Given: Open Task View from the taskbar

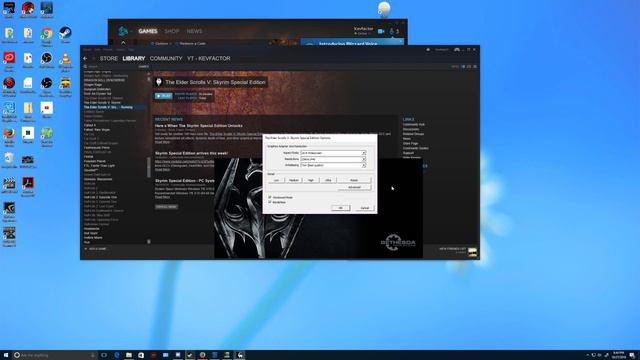Looking at the screenshot, I should pos(104,355).
